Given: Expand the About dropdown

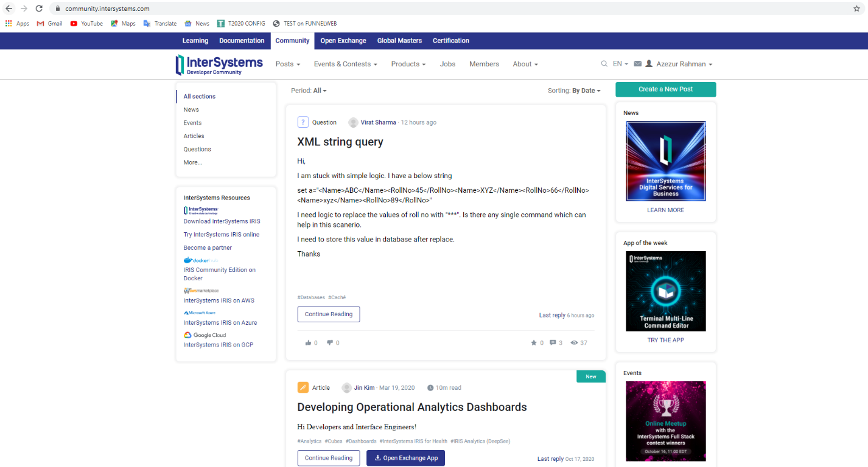Looking at the screenshot, I should coord(525,64).
